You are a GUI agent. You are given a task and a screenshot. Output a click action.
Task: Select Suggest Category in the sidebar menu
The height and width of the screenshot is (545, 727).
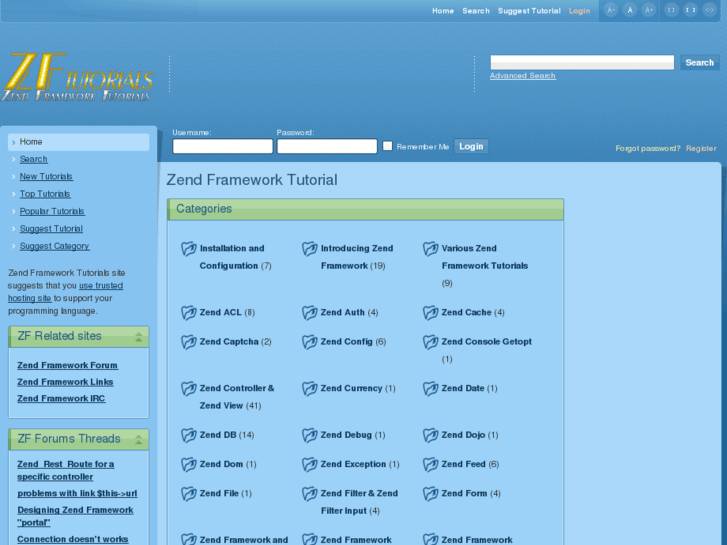pos(54,246)
